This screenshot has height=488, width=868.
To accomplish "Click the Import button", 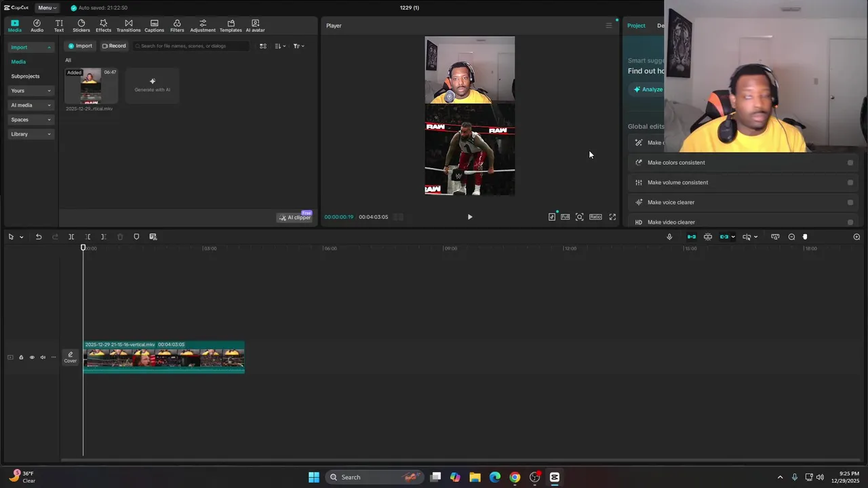I will tap(79, 46).
